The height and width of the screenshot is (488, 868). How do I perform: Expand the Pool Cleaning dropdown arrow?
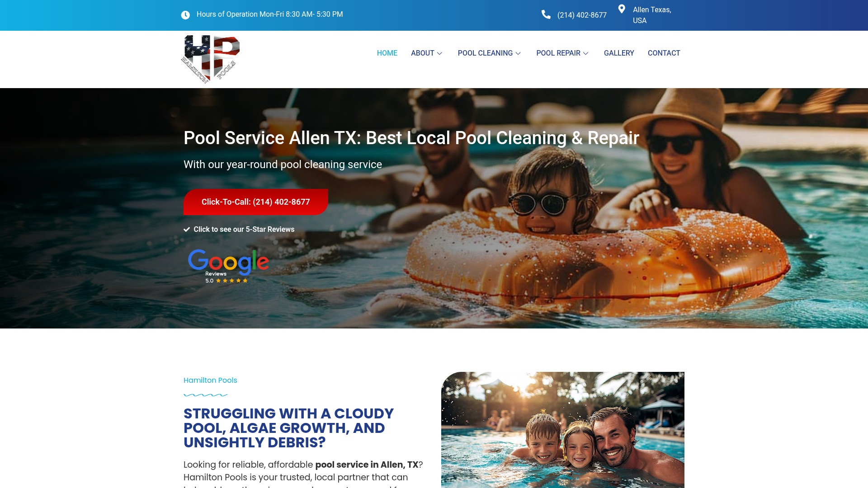[x=518, y=53]
